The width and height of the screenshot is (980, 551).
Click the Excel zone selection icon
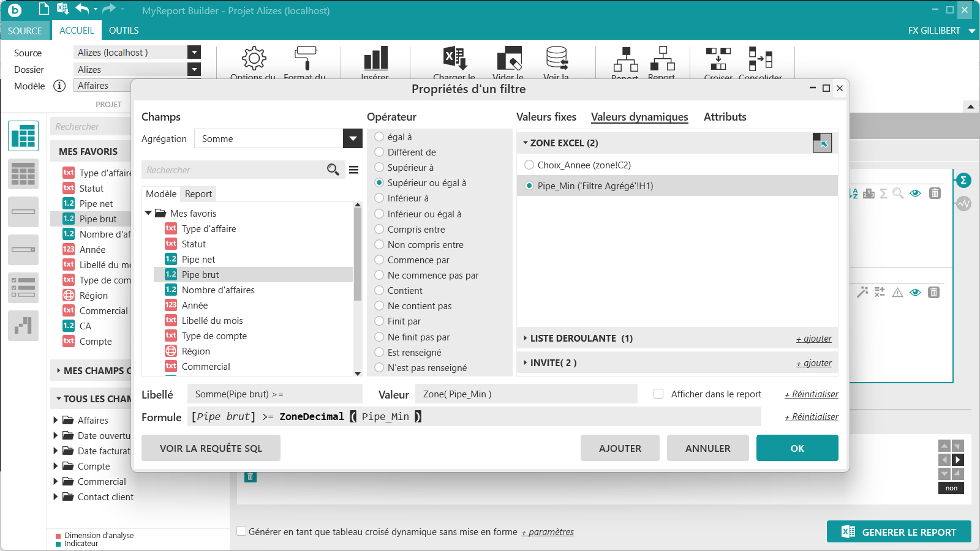822,143
